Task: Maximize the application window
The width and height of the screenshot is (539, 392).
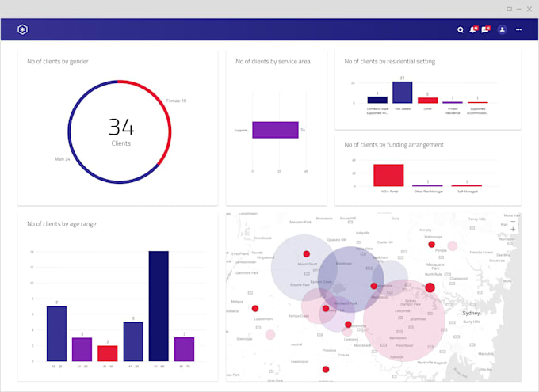Action: [x=509, y=9]
